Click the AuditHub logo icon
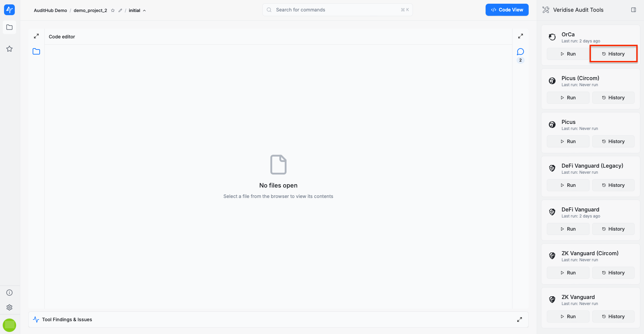The width and height of the screenshot is (644, 334). [9, 10]
